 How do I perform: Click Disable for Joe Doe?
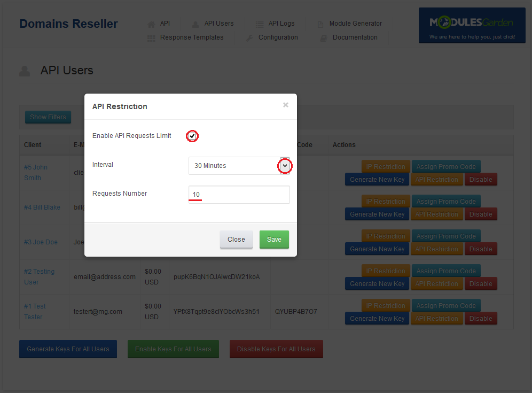[481, 249]
